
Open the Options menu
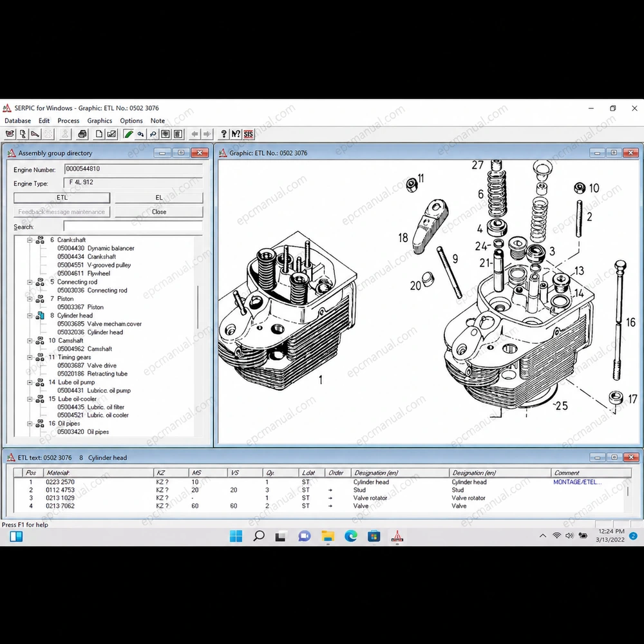131,121
